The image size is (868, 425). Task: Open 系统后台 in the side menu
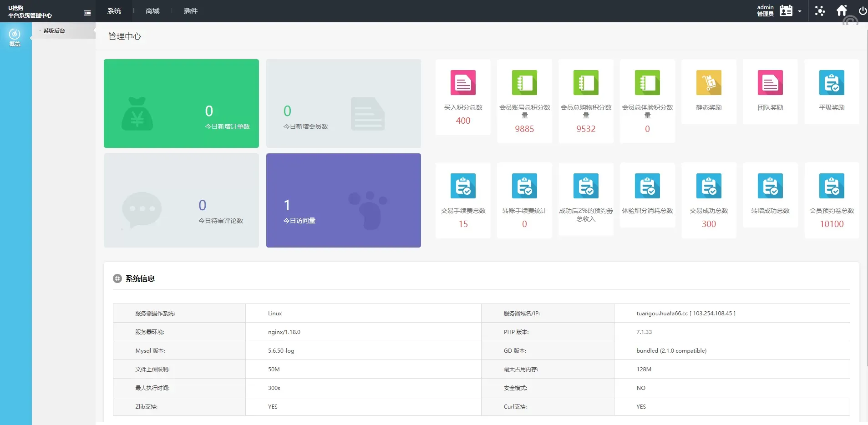[x=55, y=31]
